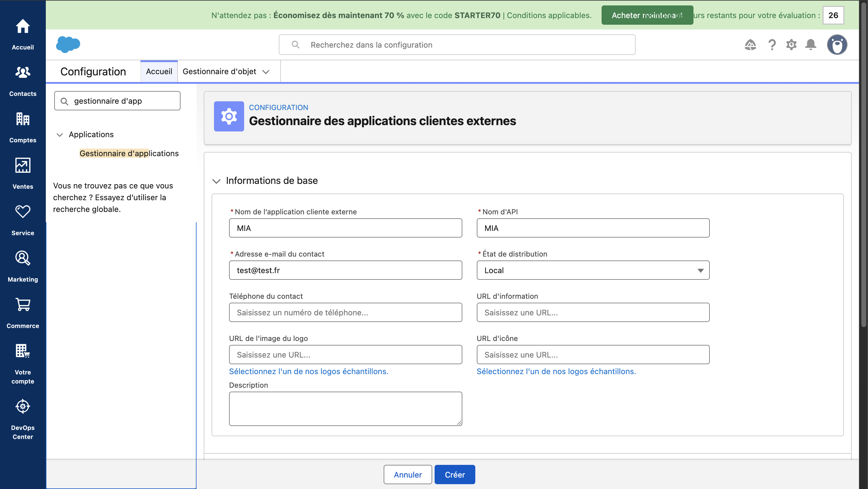Focus the quick find box containing gestionnaire d'app
Image resolution: width=868 pixels, height=489 pixels.
pos(117,101)
